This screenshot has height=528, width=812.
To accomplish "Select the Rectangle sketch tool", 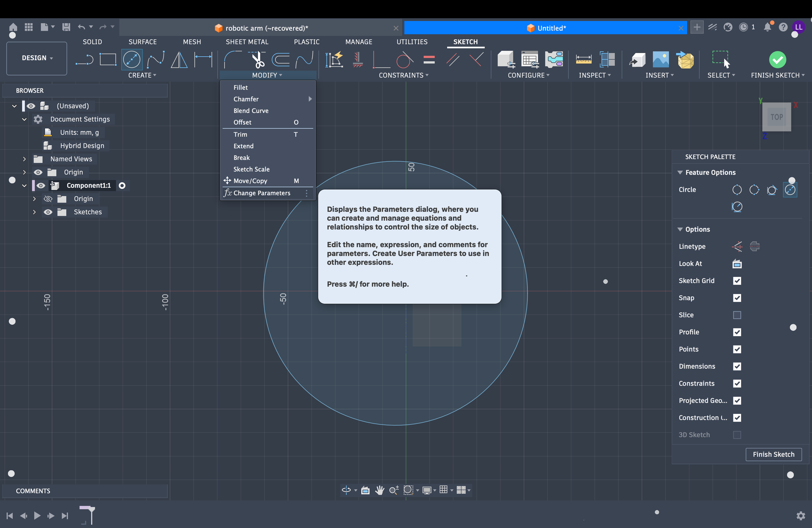I will click(108, 60).
